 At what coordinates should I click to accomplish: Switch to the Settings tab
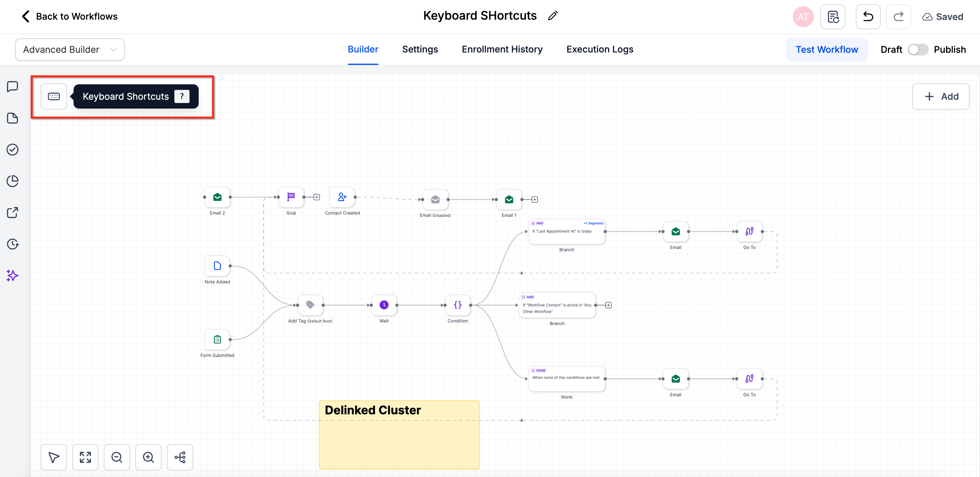420,50
